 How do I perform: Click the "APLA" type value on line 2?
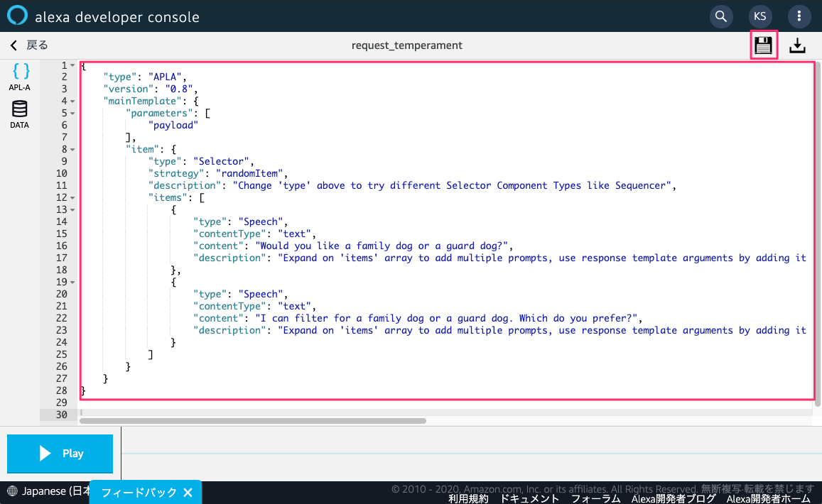point(165,77)
